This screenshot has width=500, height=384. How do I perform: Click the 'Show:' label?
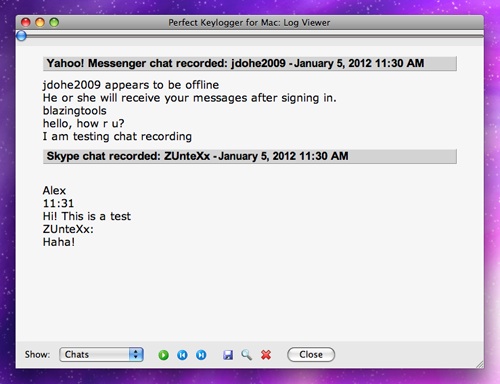(37, 354)
